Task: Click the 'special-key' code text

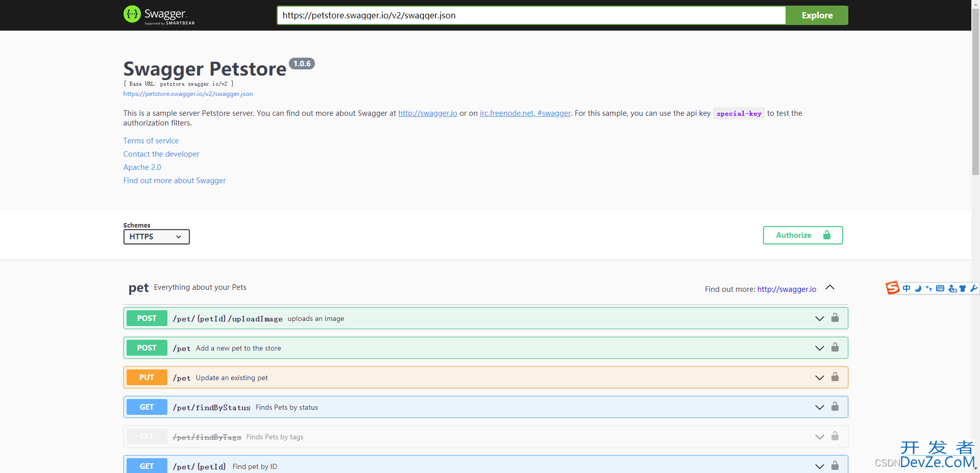Action: (x=739, y=114)
